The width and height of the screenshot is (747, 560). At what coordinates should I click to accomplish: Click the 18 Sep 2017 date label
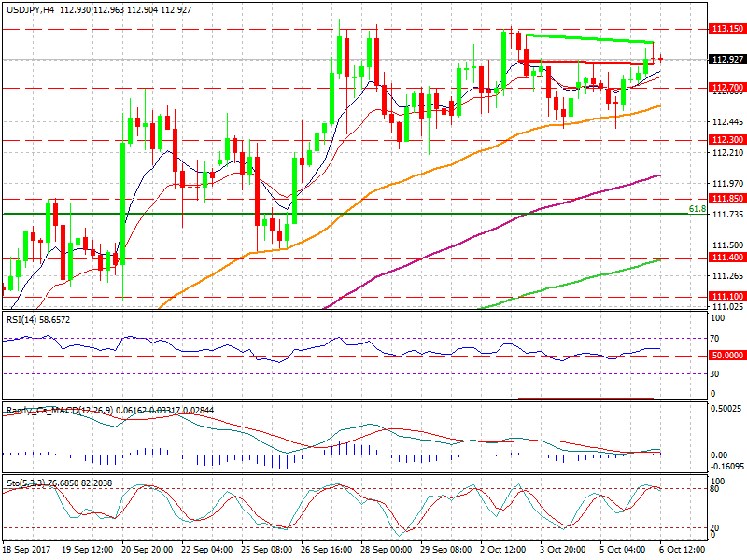click(25, 551)
